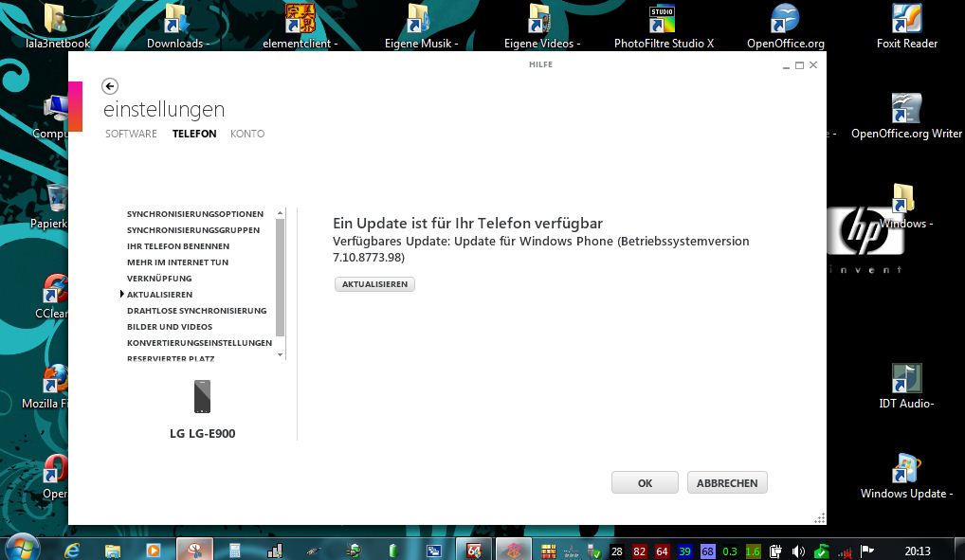Click the settings list scroll-down arrow
965x560 pixels.
(280, 355)
